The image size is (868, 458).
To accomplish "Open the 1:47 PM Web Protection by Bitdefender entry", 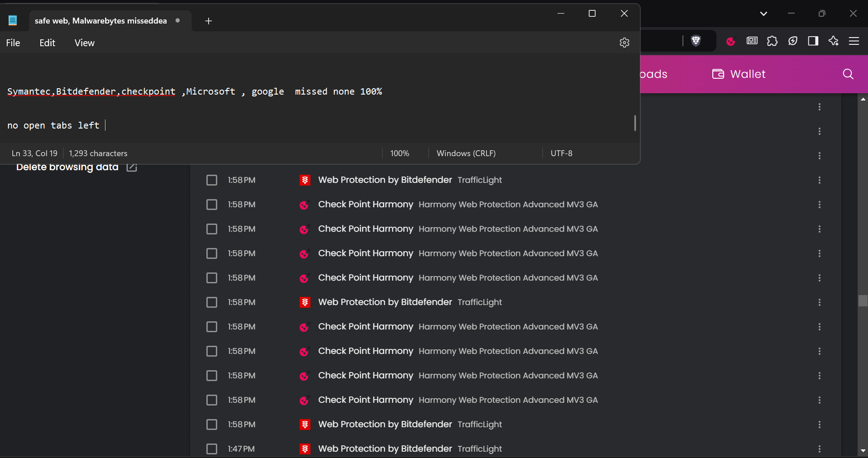I will (385, 449).
